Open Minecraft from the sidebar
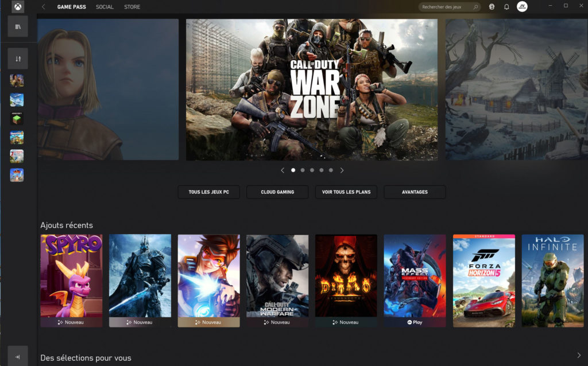588x366 pixels. coord(17,119)
